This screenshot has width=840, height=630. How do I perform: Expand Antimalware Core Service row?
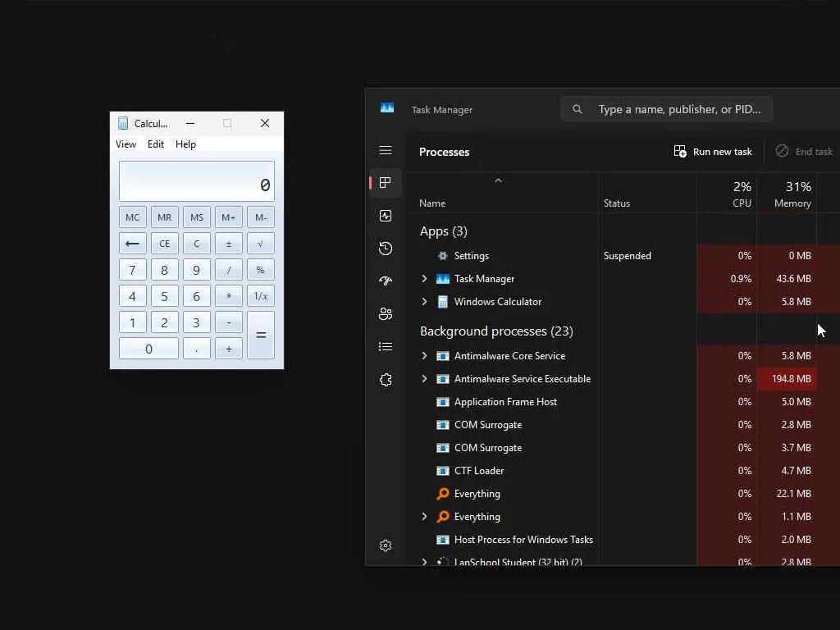click(424, 356)
